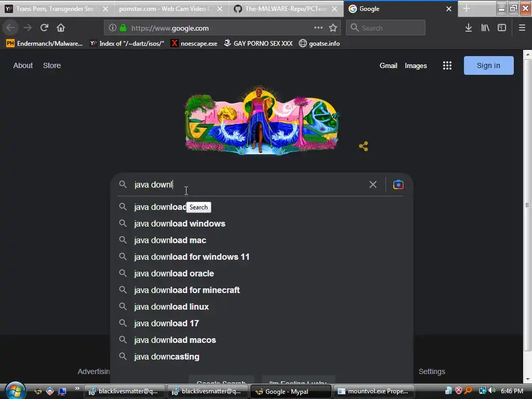Open a new tab with the plus button
The image size is (532, 399).
(x=467, y=9)
